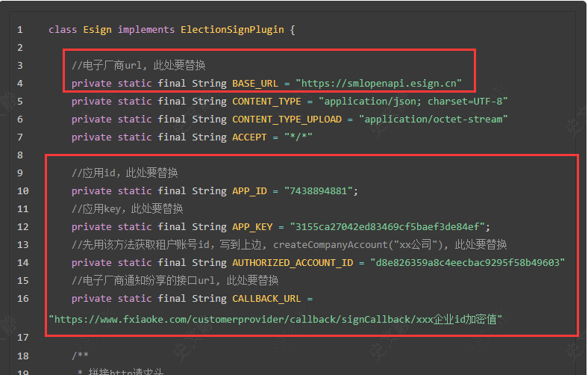
Task: Click line number 14 in the gutter
Action: tap(23, 263)
